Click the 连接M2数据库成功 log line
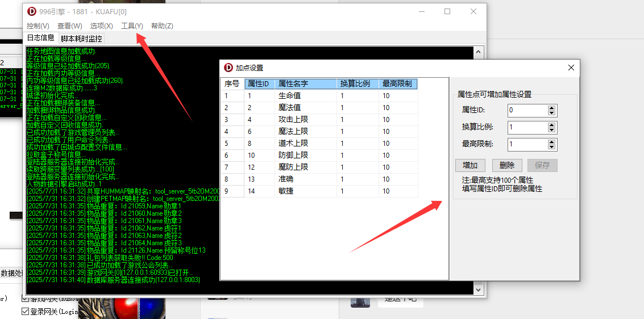Image resolution: width=644 pixels, height=319 pixels. [61, 88]
